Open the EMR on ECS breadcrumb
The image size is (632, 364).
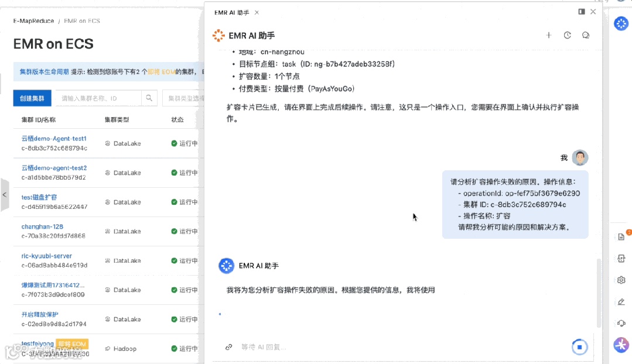tap(82, 21)
